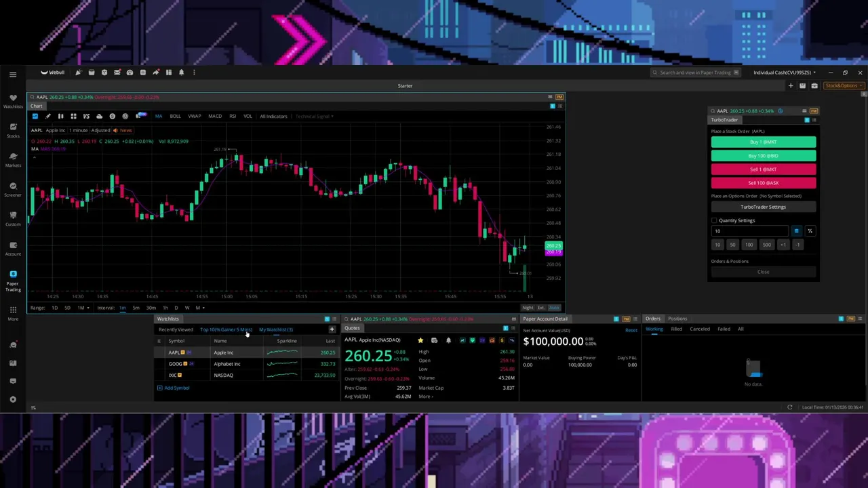Click refresh icon in bottom status bar
The height and width of the screenshot is (488, 868).
[x=789, y=407]
